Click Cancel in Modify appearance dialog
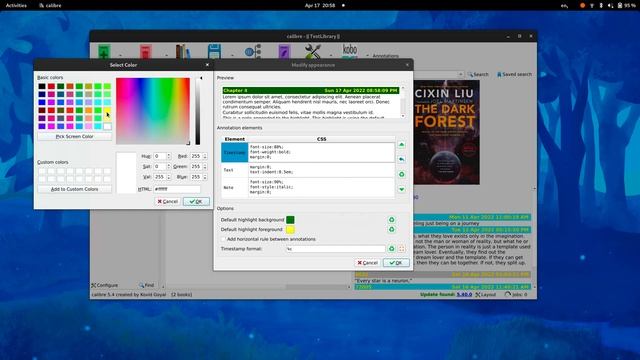640x360 pixels. pos(368,263)
